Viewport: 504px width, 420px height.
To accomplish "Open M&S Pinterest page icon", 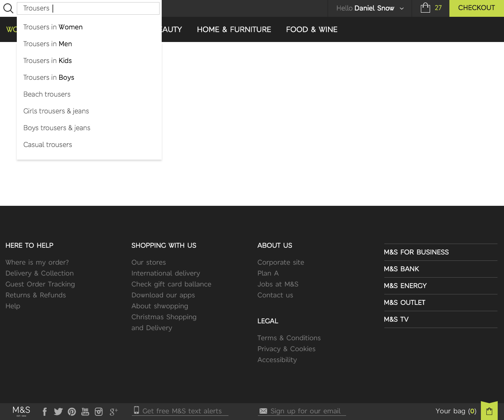I will (72, 412).
